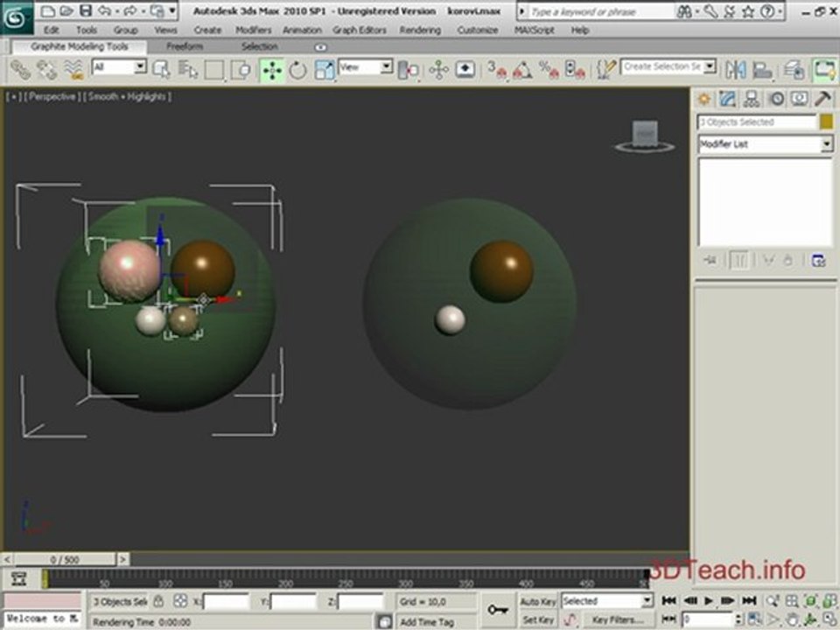Click the Set Keys key icon button
The image size is (840, 630).
click(x=498, y=610)
